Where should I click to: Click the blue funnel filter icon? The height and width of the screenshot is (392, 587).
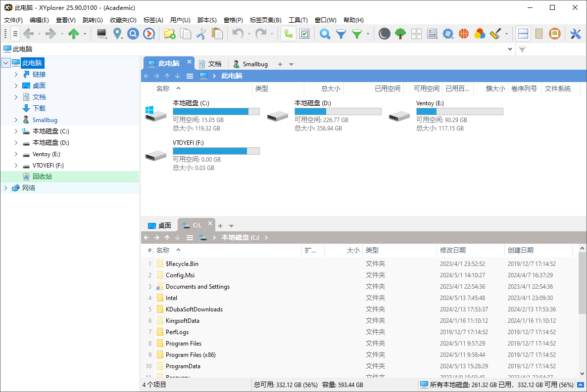coord(341,34)
